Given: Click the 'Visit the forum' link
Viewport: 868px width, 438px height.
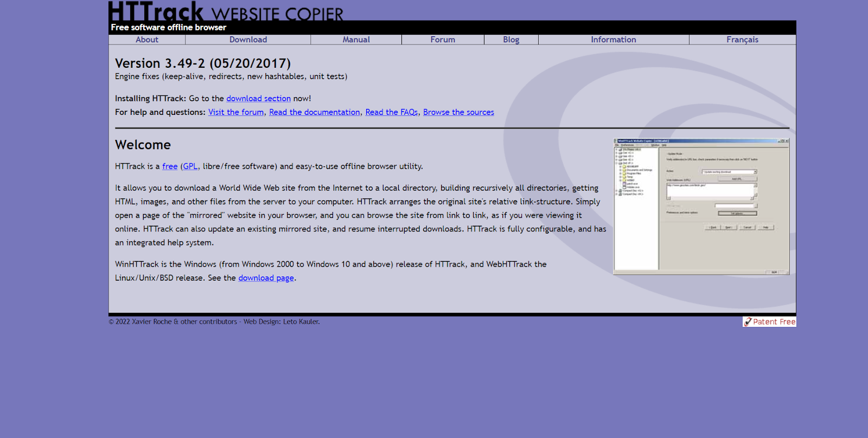Looking at the screenshot, I should [236, 112].
